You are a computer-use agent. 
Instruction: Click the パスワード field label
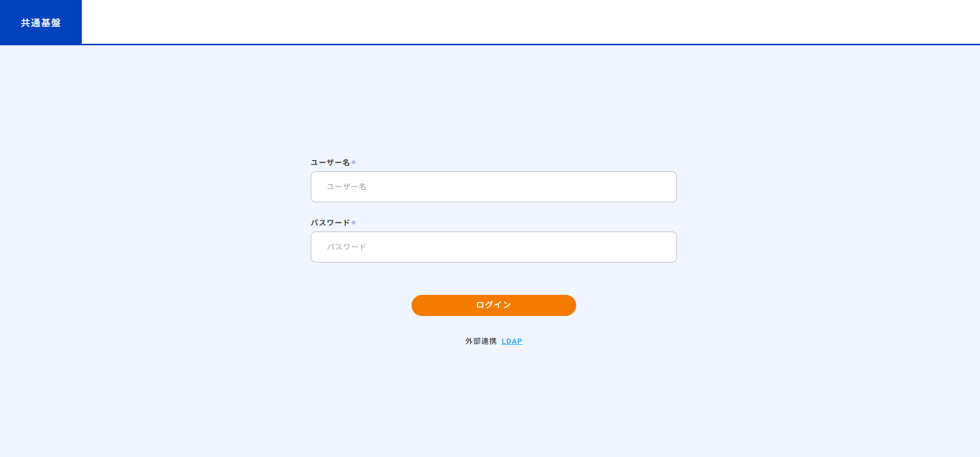pyautogui.click(x=329, y=222)
